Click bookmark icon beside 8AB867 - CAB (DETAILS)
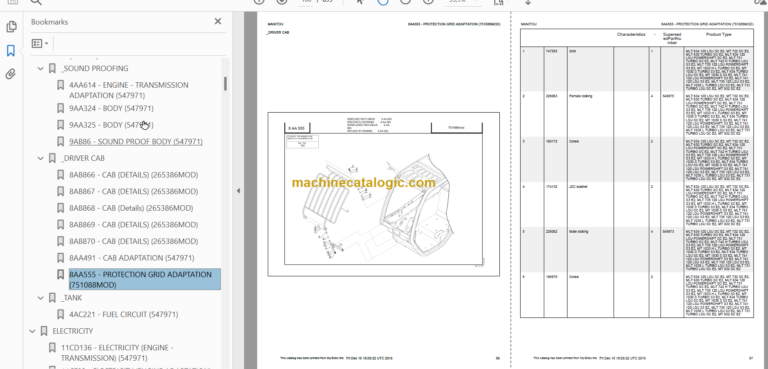768x369 pixels. pos(60,192)
